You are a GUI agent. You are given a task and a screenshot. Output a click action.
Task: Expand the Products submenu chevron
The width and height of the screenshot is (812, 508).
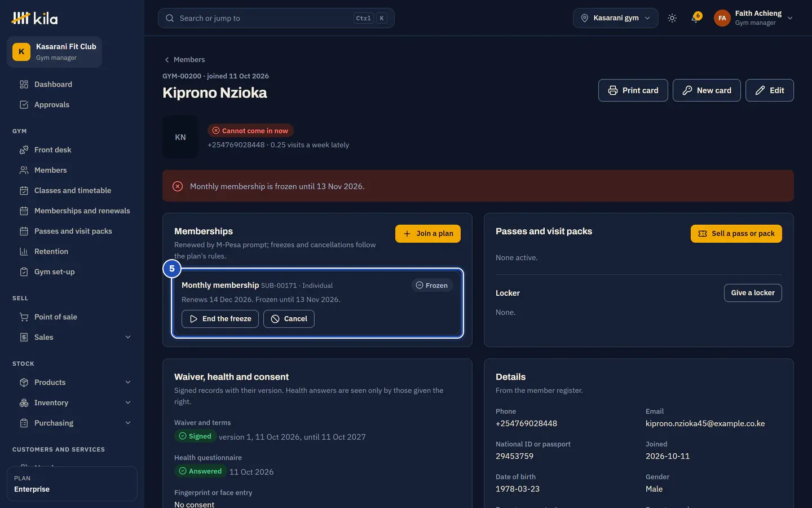[128, 382]
